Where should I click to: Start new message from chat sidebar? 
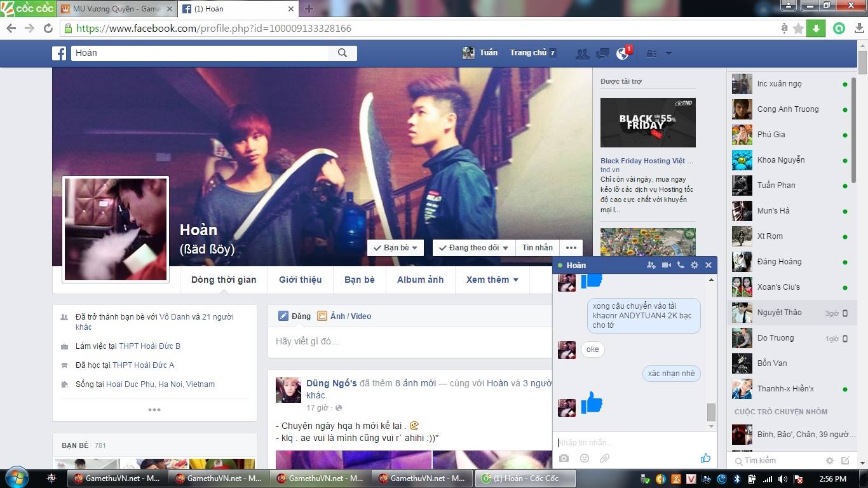[x=845, y=461]
